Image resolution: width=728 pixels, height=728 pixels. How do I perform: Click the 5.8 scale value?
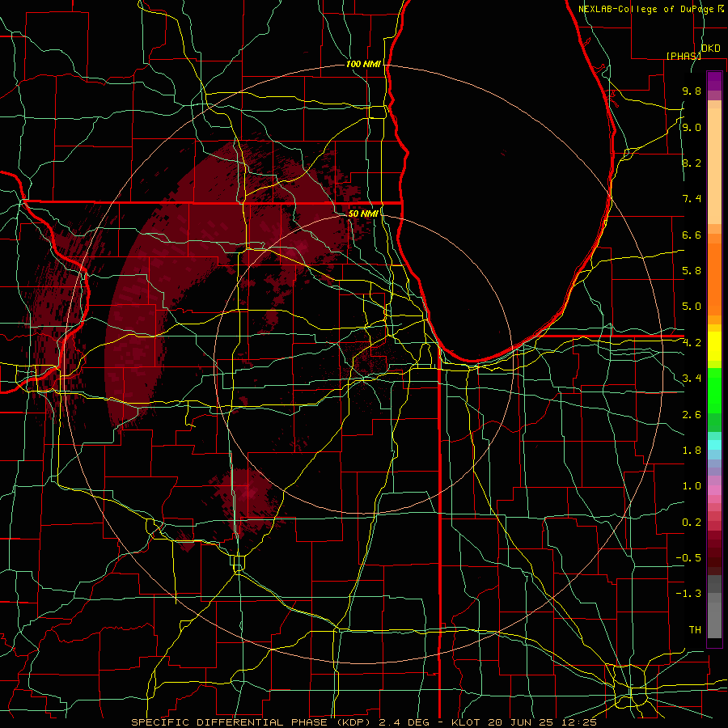pyautogui.click(x=692, y=271)
